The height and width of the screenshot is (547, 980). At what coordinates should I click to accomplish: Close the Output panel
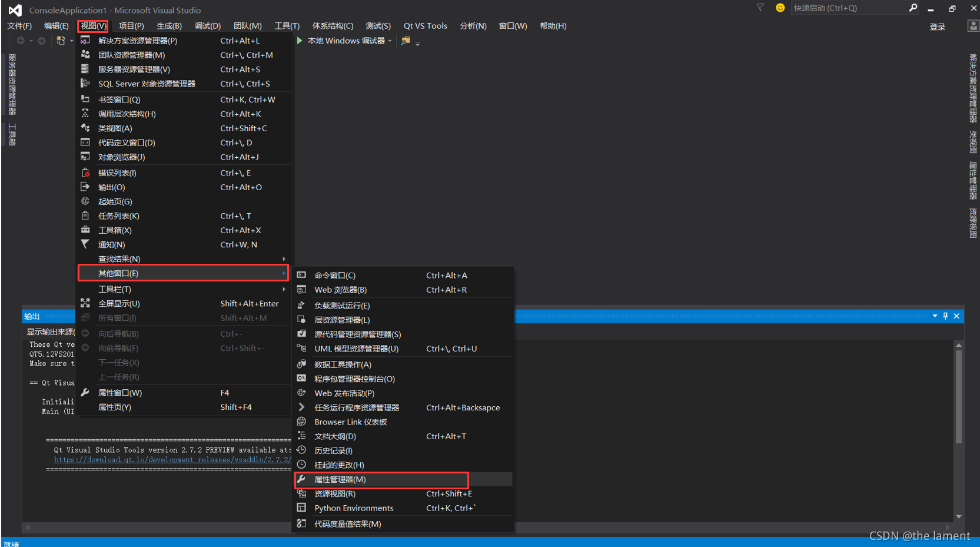click(x=956, y=316)
